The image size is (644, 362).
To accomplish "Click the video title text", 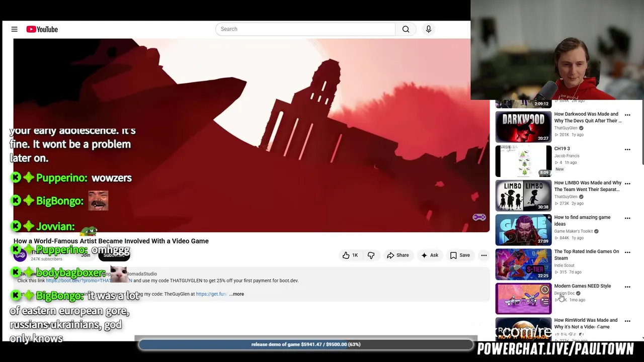I will (111, 241).
